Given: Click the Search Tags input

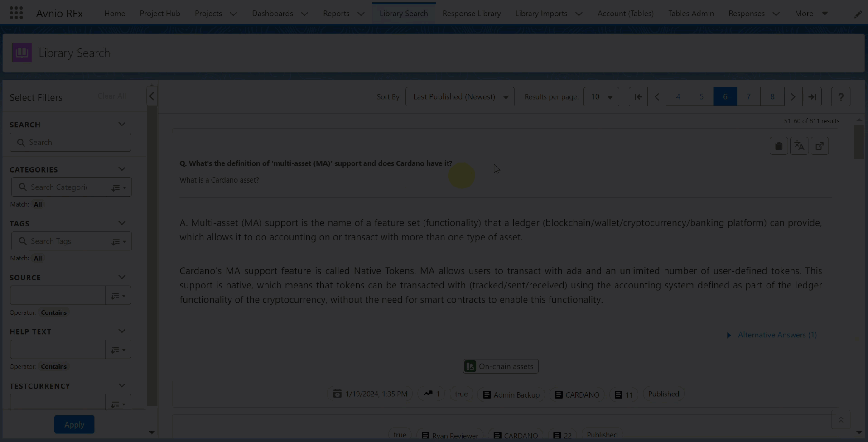Looking at the screenshot, I should click(x=59, y=241).
